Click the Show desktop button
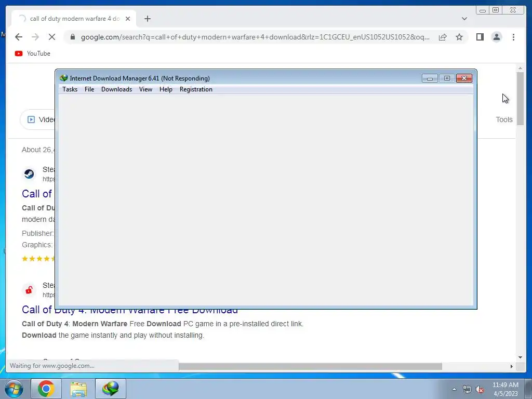Screen dimensions: 532x399 click(x=529, y=389)
